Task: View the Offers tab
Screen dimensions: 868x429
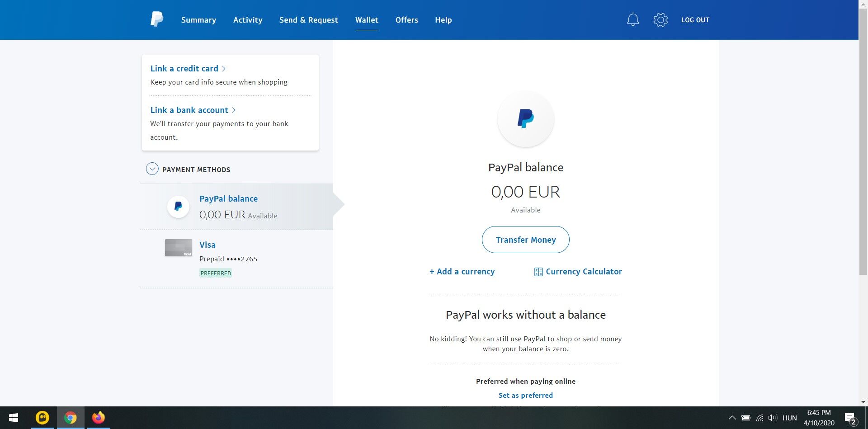Action: 407,20
